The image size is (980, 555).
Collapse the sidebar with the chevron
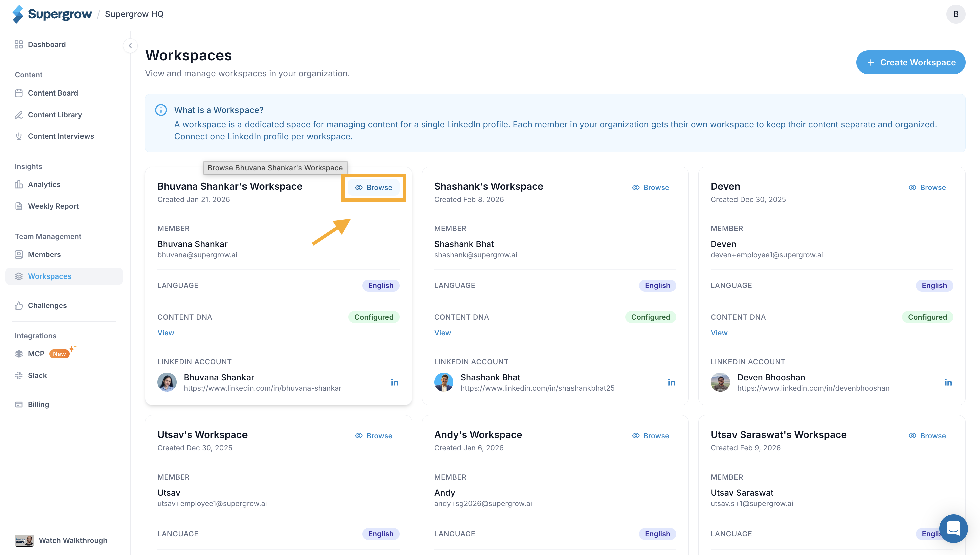tap(130, 46)
